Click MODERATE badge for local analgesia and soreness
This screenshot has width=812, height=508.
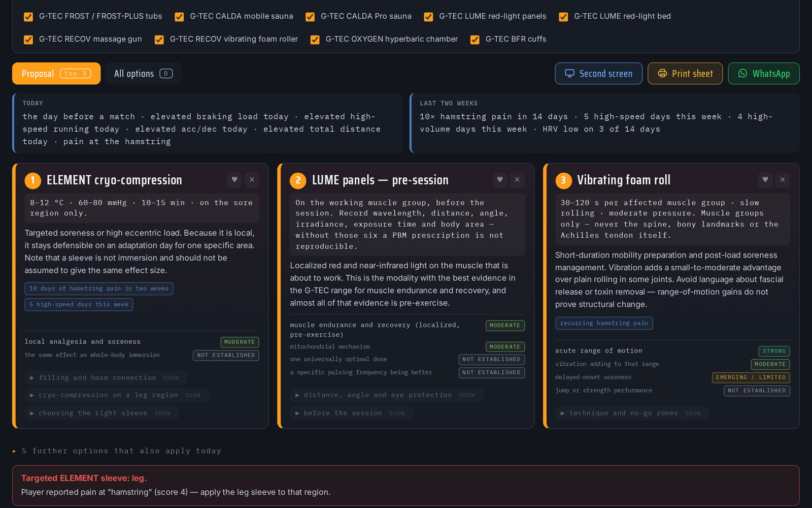pyautogui.click(x=240, y=342)
